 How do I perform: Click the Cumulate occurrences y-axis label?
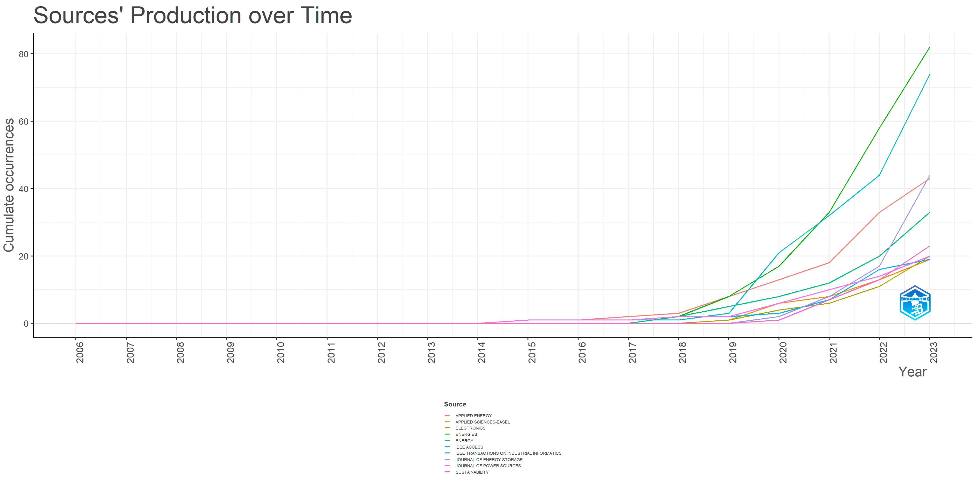pyautogui.click(x=9, y=185)
